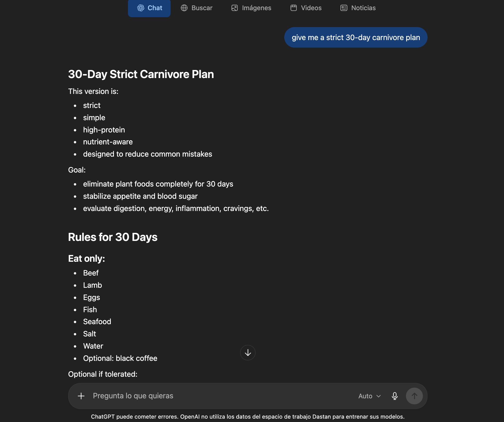Click the globe icon beside Buscar
This screenshot has width=504, height=422.
(x=184, y=8)
